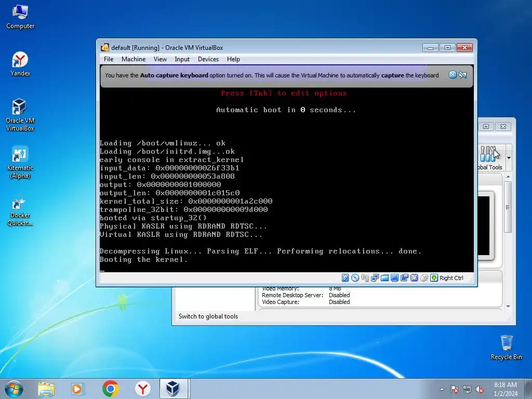Open the Help menu
The width and height of the screenshot is (532, 399).
[x=233, y=59]
